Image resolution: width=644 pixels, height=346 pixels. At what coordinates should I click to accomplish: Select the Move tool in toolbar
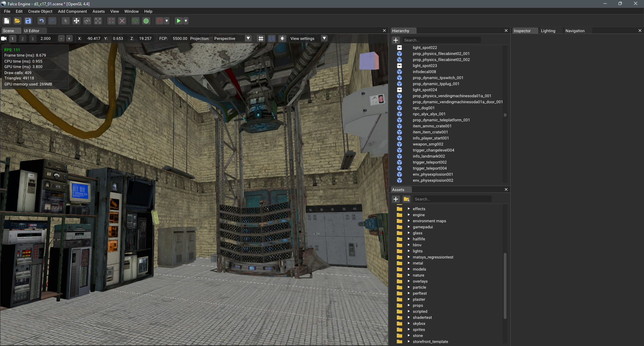click(x=76, y=21)
